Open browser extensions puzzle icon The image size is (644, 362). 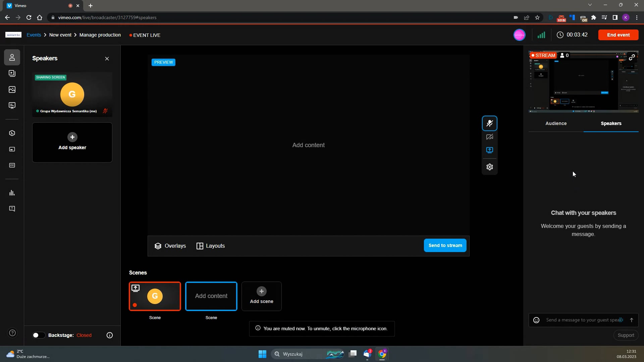(594, 17)
